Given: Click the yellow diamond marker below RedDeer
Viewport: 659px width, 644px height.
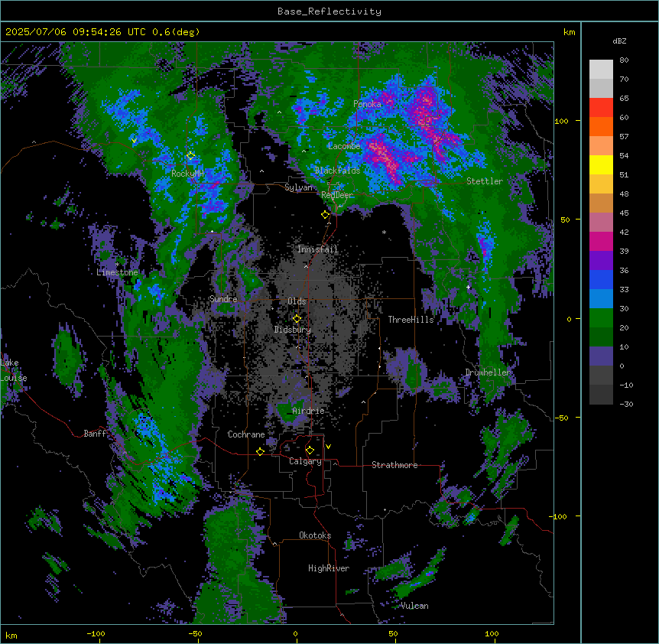Looking at the screenshot, I should pyautogui.click(x=325, y=215).
